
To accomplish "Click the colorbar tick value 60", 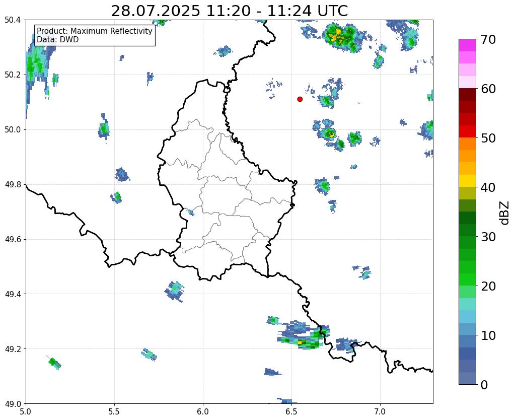I will point(488,89).
